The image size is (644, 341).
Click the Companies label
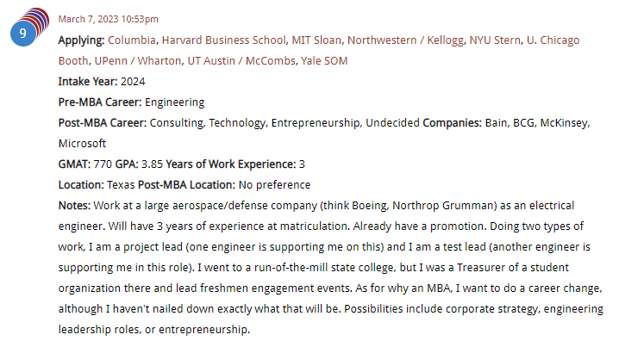453,123
